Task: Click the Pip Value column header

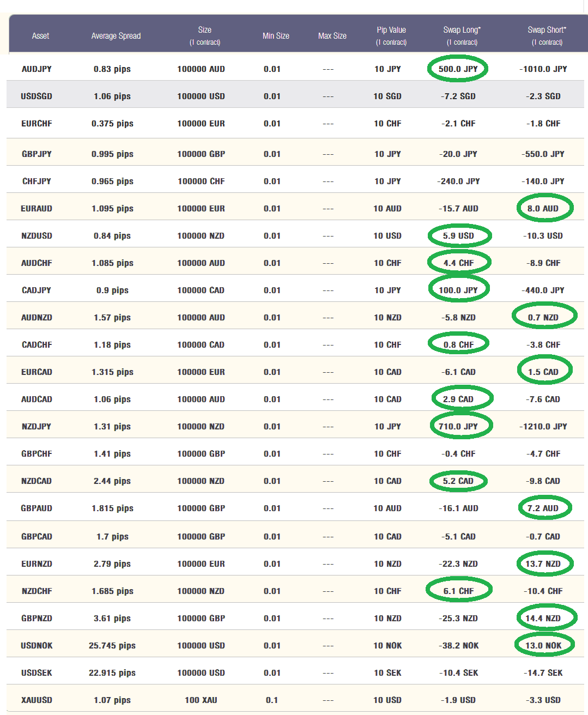Action: tap(391, 35)
